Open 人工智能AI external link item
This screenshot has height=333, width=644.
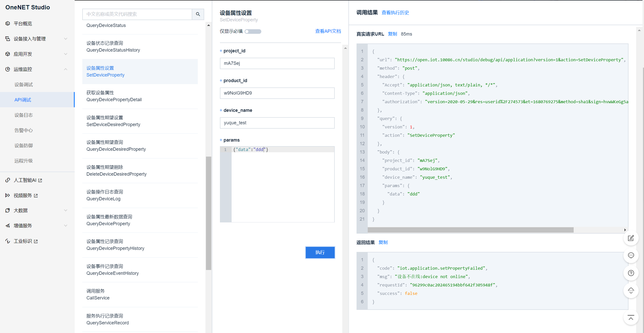coord(25,180)
